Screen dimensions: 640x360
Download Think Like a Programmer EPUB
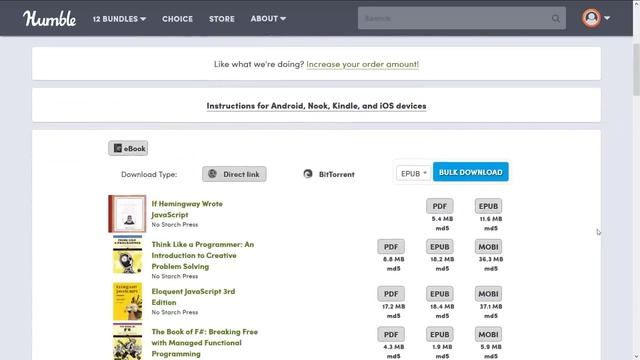click(x=440, y=247)
